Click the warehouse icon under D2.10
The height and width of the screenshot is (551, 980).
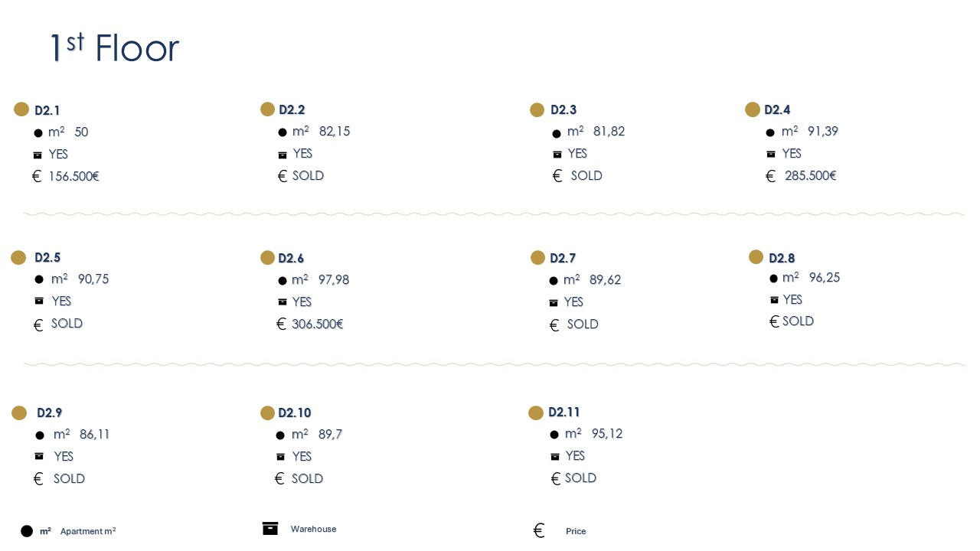coord(281,457)
